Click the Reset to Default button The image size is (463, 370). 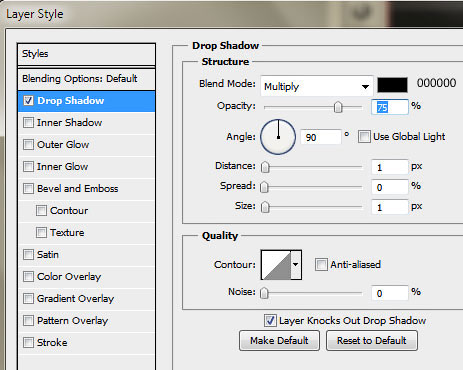[x=372, y=341]
